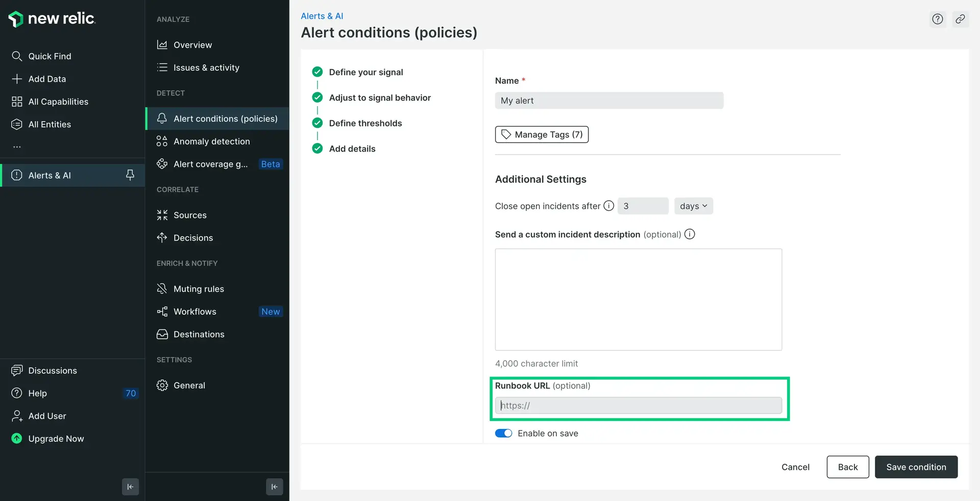Click the Name input field
Viewport: 980px width, 501px height.
609,101
